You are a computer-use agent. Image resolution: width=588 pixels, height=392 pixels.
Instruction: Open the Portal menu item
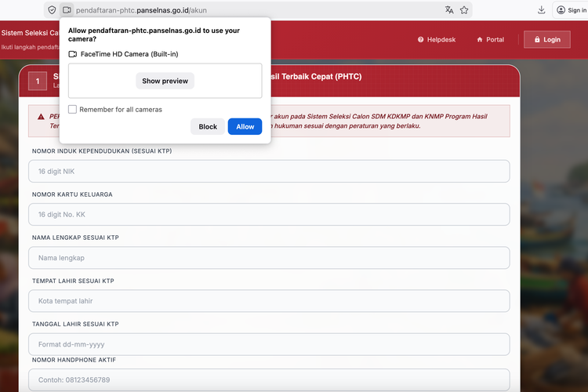pos(490,40)
